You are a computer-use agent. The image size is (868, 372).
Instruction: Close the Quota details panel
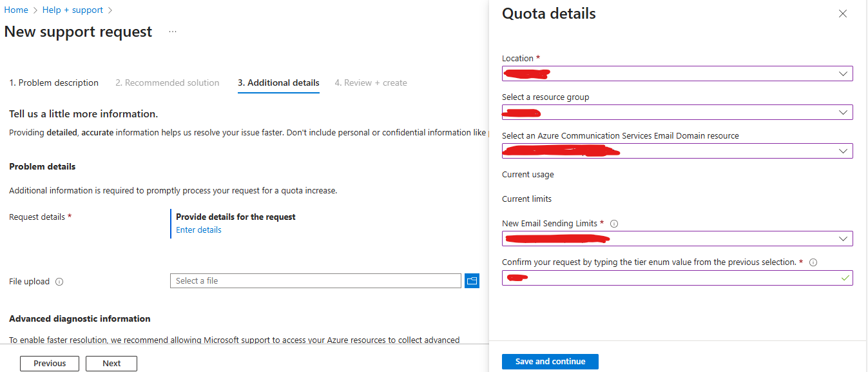coord(843,14)
